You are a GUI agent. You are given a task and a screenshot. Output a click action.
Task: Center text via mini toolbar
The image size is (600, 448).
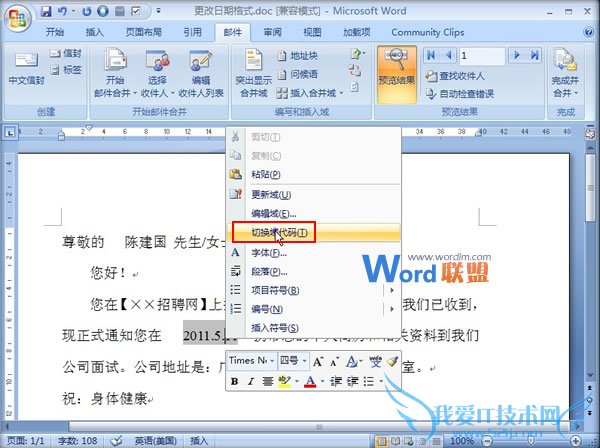[267, 381]
